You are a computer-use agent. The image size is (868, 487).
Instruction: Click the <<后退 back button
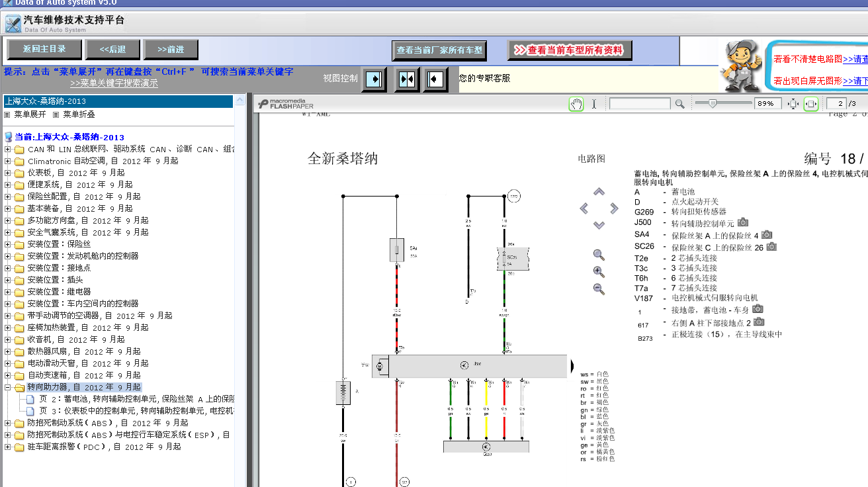[x=112, y=49]
